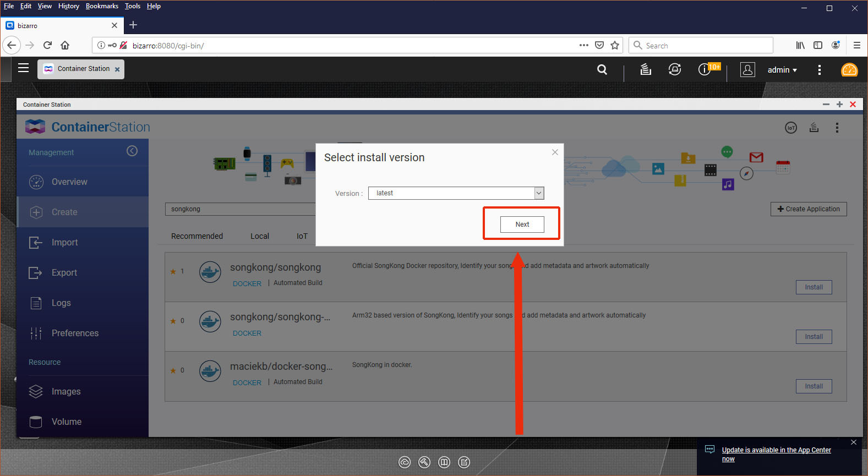Open Import in the sidebar
The image size is (868, 476).
tap(83, 242)
